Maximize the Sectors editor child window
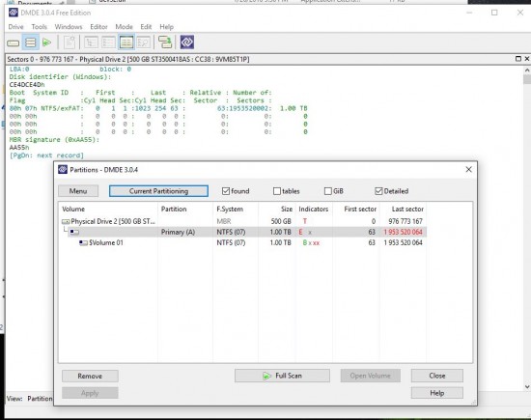This screenshot has height=420, width=531. pos(518,59)
